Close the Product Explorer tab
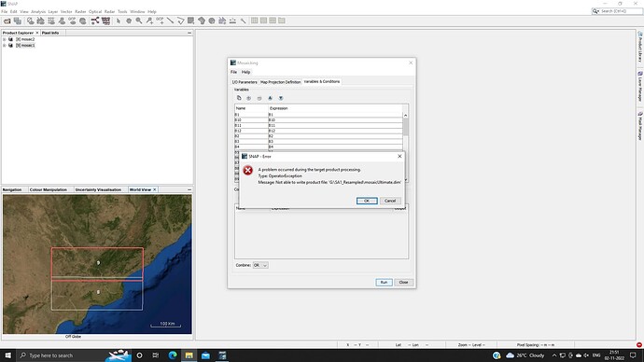The height and width of the screenshot is (362, 644). click(x=37, y=33)
